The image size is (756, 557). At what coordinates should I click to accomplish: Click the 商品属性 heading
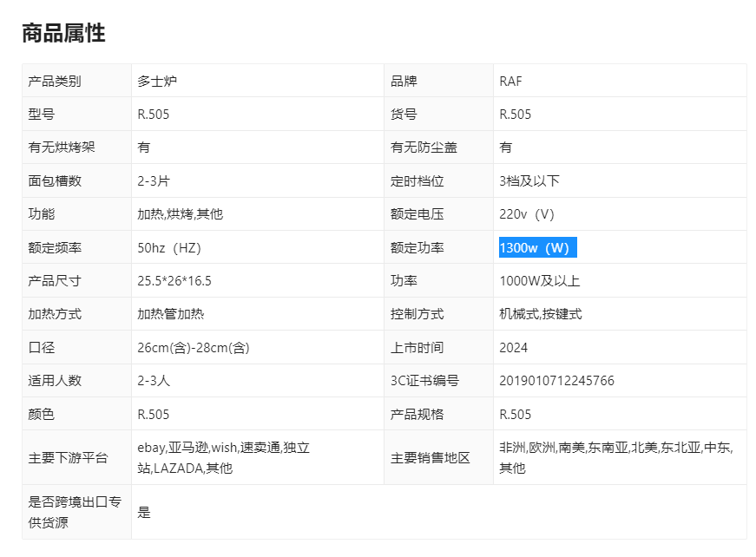click(63, 34)
